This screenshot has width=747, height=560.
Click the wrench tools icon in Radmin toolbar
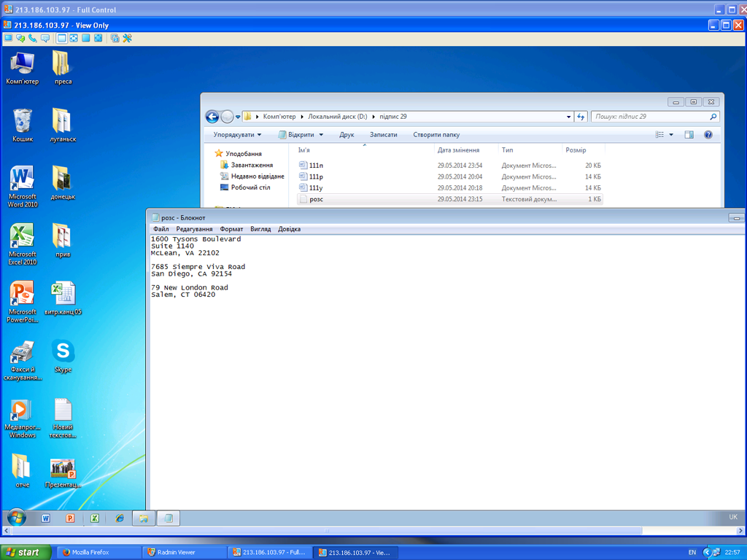(127, 38)
